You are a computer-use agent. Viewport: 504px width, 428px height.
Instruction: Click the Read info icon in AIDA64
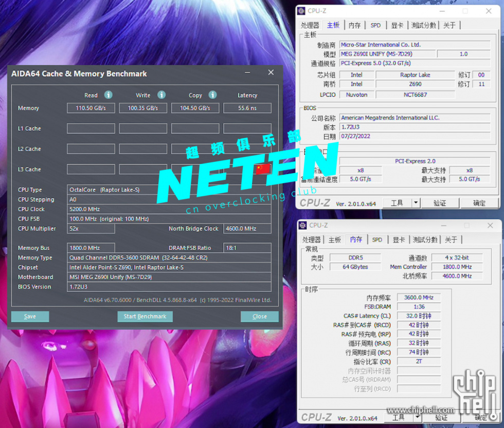[109, 95]
